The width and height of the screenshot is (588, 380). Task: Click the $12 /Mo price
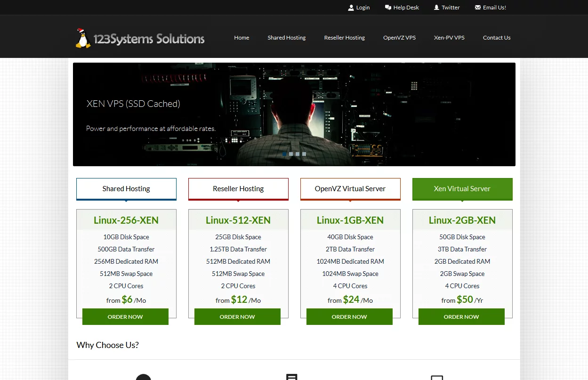pos(238,299)
